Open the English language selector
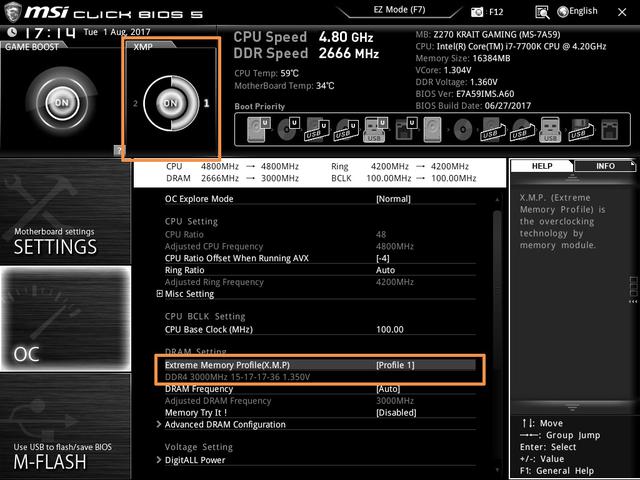The width and height of the screenshot is (640, 480). pyautogui.click(x=578, y=11)
